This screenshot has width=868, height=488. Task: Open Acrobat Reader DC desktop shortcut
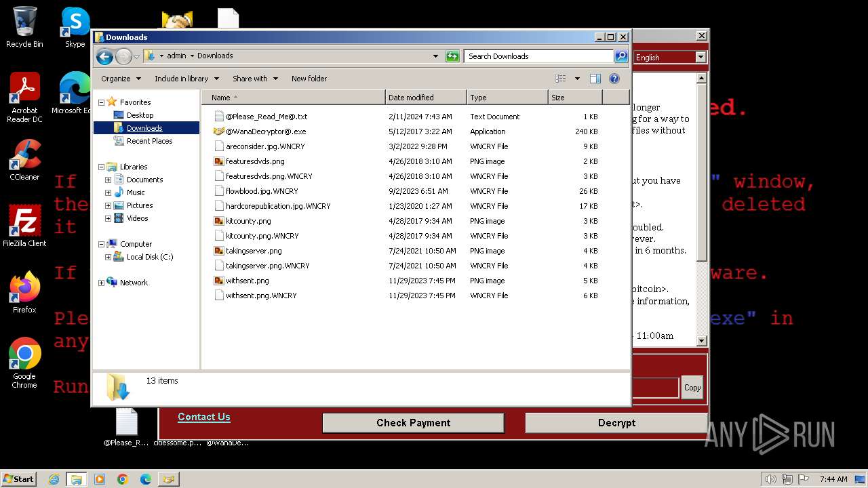point(24,97)
